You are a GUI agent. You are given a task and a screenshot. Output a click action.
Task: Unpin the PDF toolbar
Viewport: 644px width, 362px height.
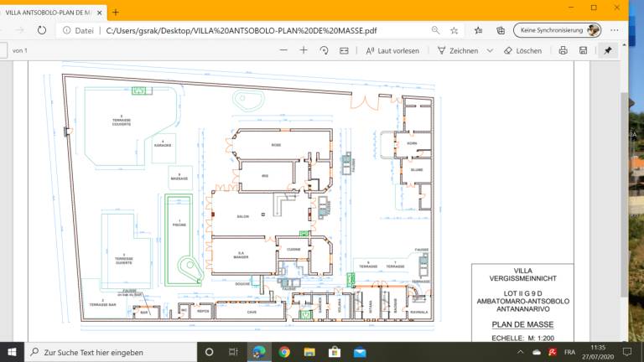[x=608, y=50]
